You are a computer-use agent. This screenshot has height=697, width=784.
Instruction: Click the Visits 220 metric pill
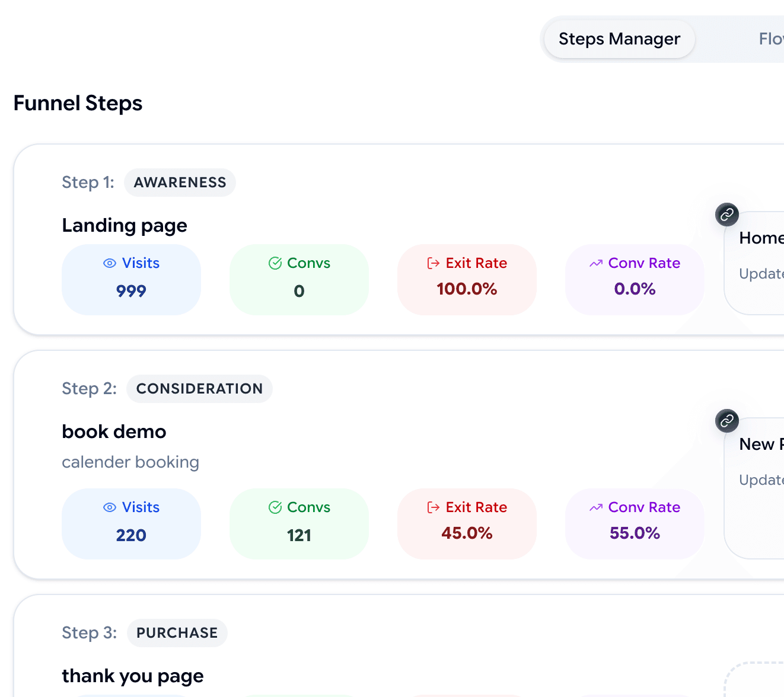click(131, 524)
